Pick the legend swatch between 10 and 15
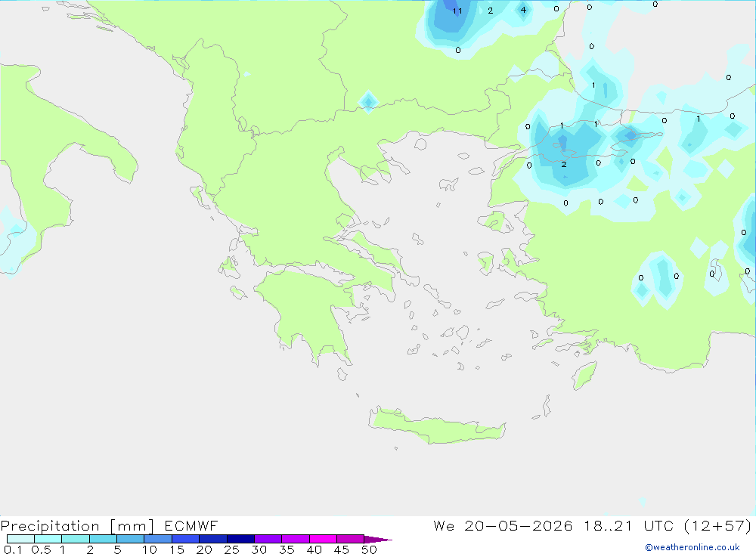 coord(158,539)
